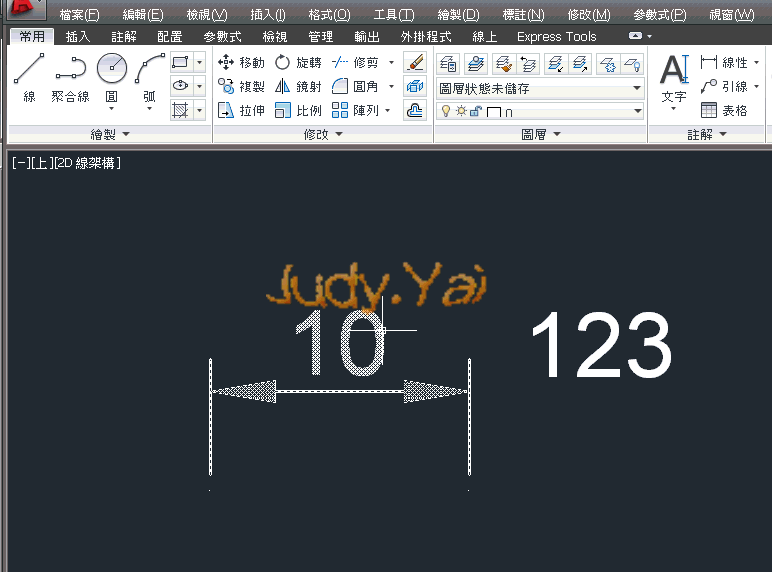
Task: Click the [-] viewport control
Action: [22, 163]
